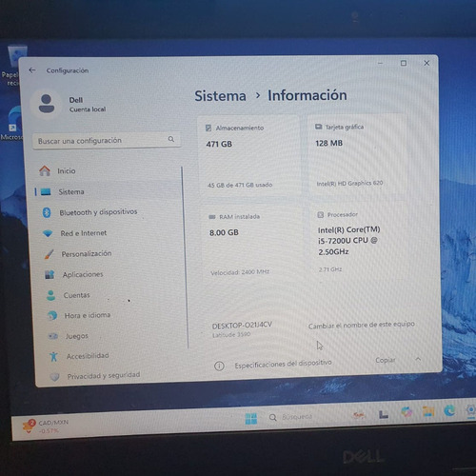
Task: Click the Accesibilidad figure icon
Action: coord(53,356)
